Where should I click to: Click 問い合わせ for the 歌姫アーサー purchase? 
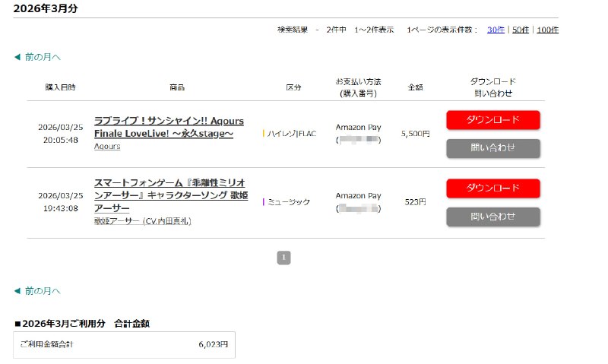(x=492, y=217)
